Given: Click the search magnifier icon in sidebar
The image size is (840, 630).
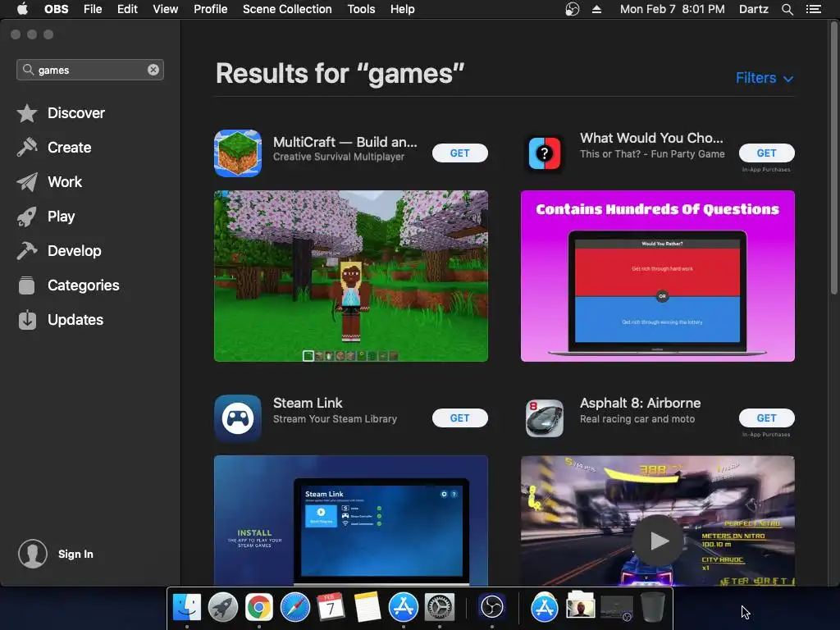Looking at the screenshot, I should point(28,70).
